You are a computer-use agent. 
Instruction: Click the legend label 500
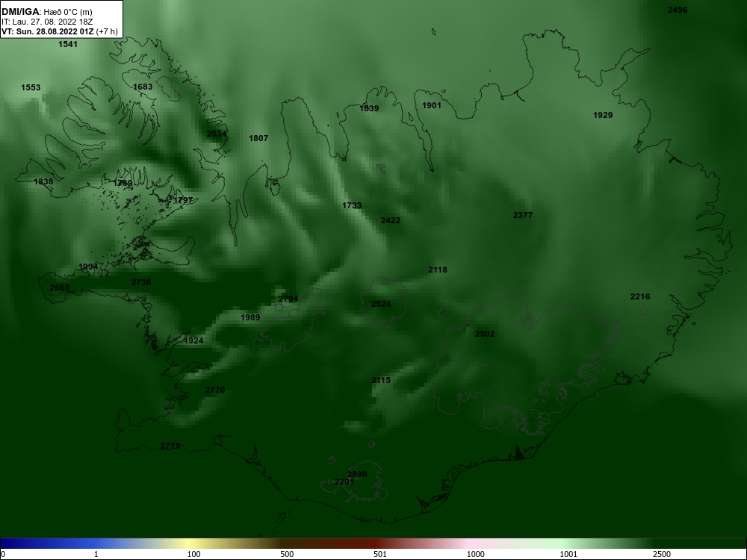287,554
